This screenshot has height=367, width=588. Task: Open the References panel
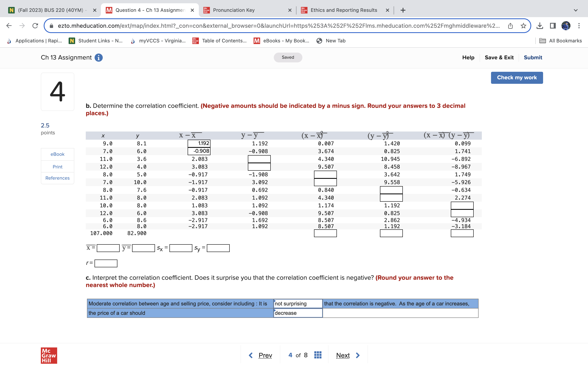57,178
